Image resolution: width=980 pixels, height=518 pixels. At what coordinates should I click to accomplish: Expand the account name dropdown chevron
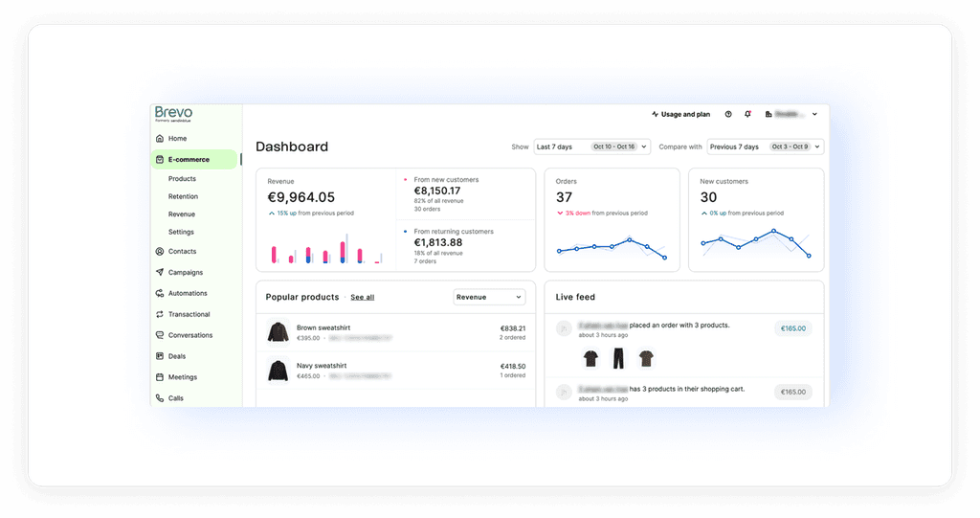(814, 115)
